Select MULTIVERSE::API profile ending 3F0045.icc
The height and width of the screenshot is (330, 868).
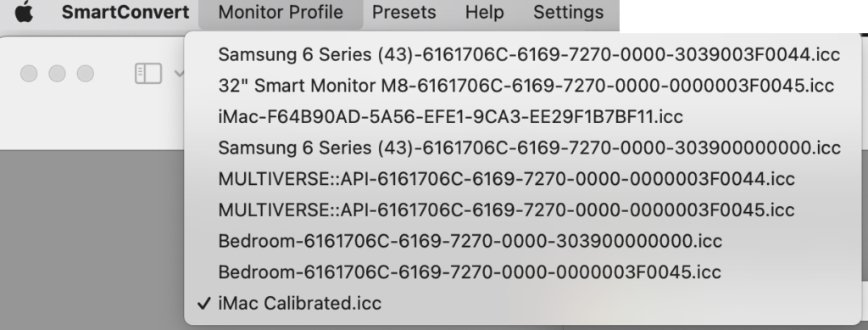[522, 210]
